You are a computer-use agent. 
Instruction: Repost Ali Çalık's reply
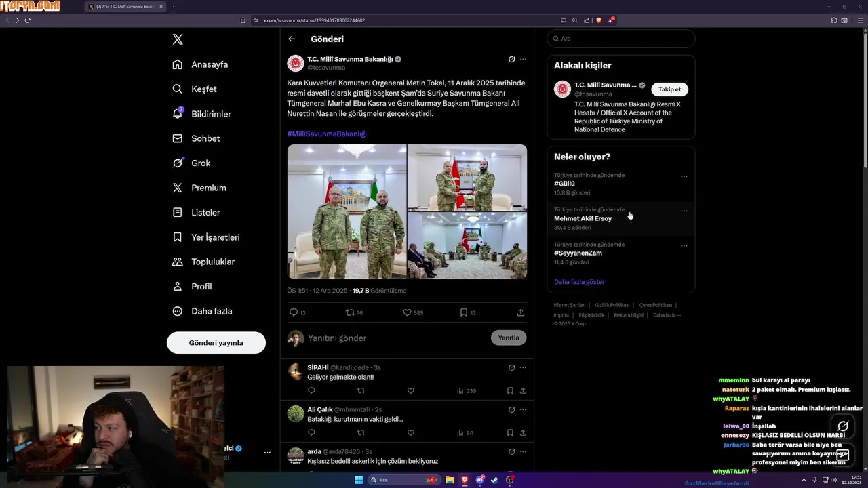click(x=361, y=432)
